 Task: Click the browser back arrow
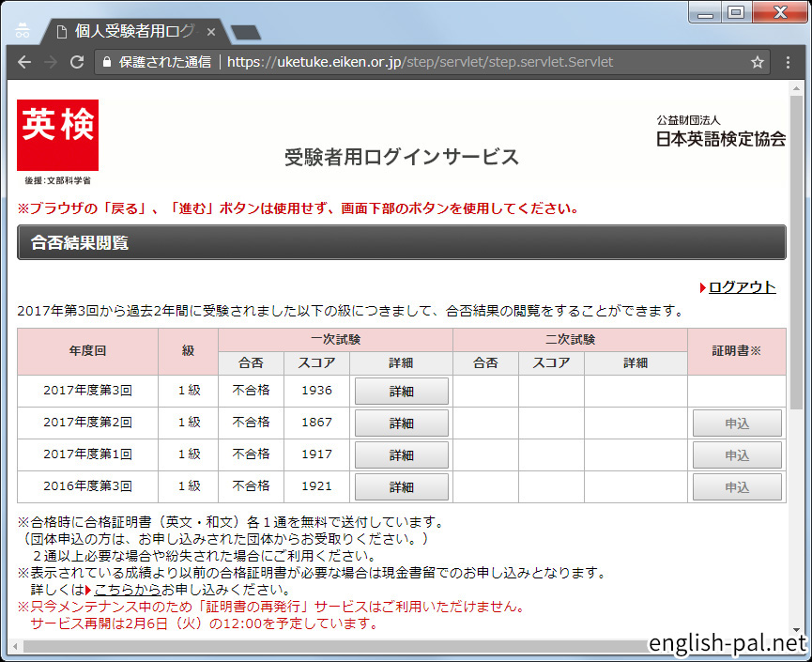tap(24, 63)
